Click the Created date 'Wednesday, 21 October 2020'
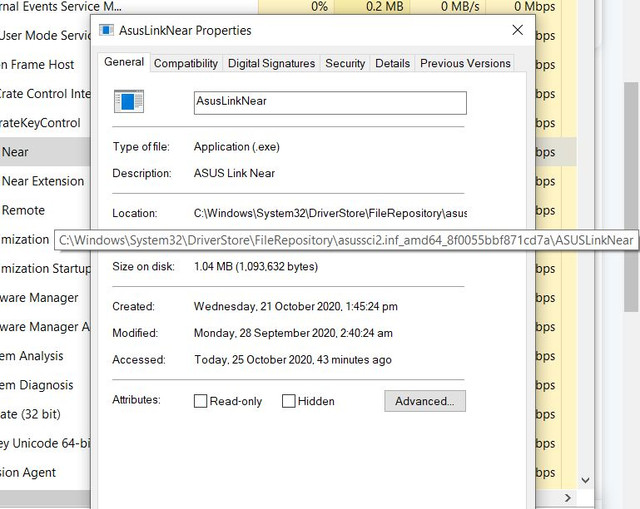Screen dimensions: 640x509 pyautogui.click(x=296, y=307)
